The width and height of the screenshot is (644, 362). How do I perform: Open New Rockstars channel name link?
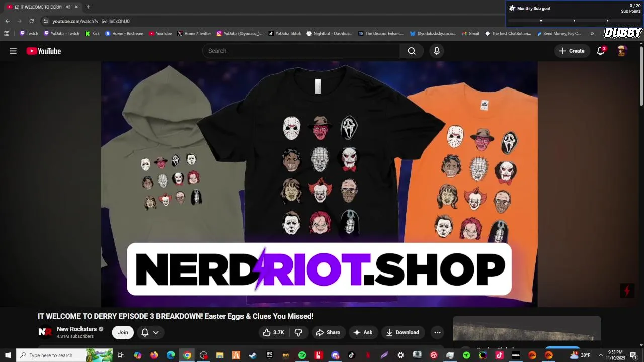[76, 329]
